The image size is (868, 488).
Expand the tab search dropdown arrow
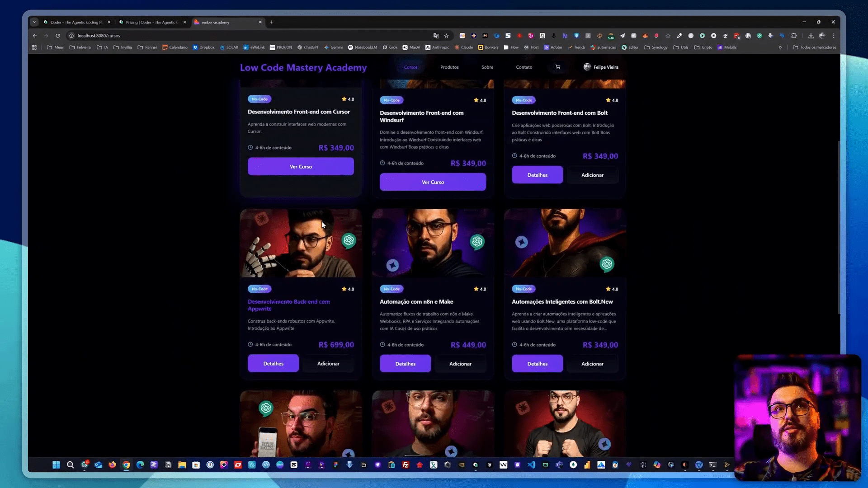(34, 22)
